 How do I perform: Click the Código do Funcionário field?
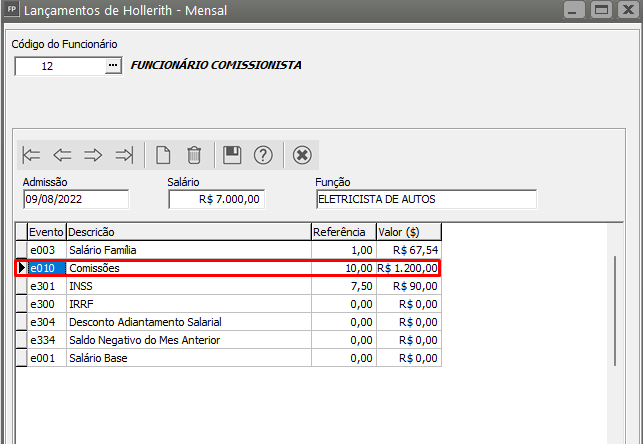(x=59, y=66)
